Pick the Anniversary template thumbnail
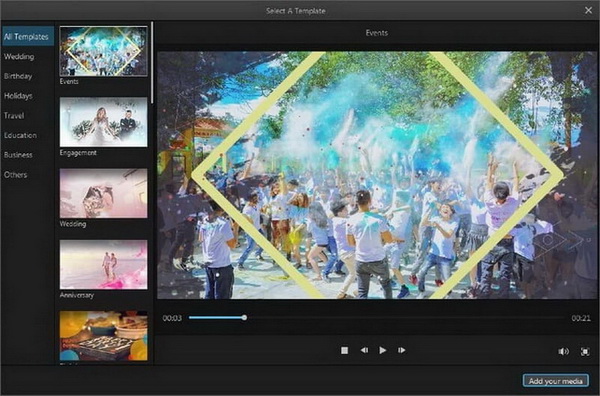600x396 pixels. click(103, 264)
